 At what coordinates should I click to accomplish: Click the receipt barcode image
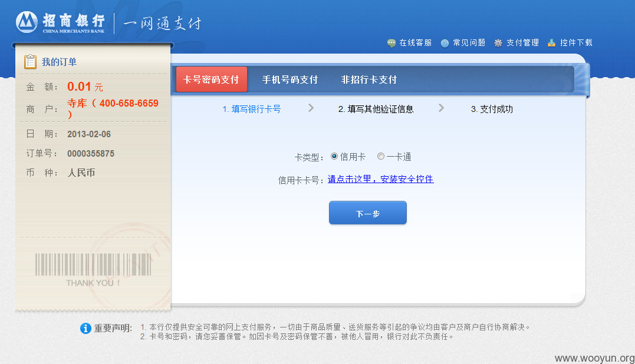pyautogui.click(x=93, y=264)
